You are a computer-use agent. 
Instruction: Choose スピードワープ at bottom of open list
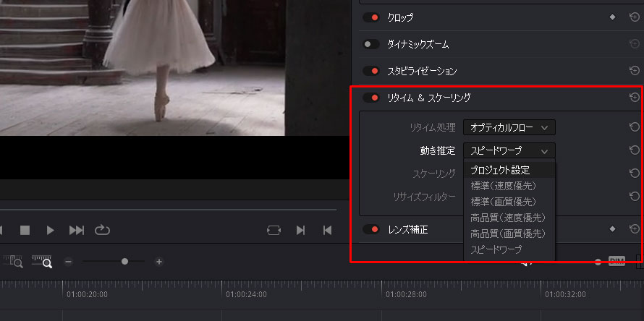(x=509, y=249)
